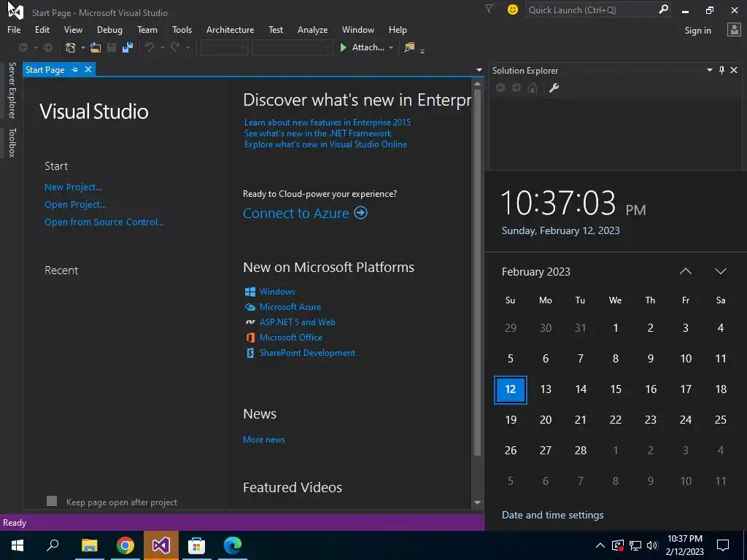Click the Find in Files toolbar icon
This screenshot has height=560, width=747.
(409, 47)
